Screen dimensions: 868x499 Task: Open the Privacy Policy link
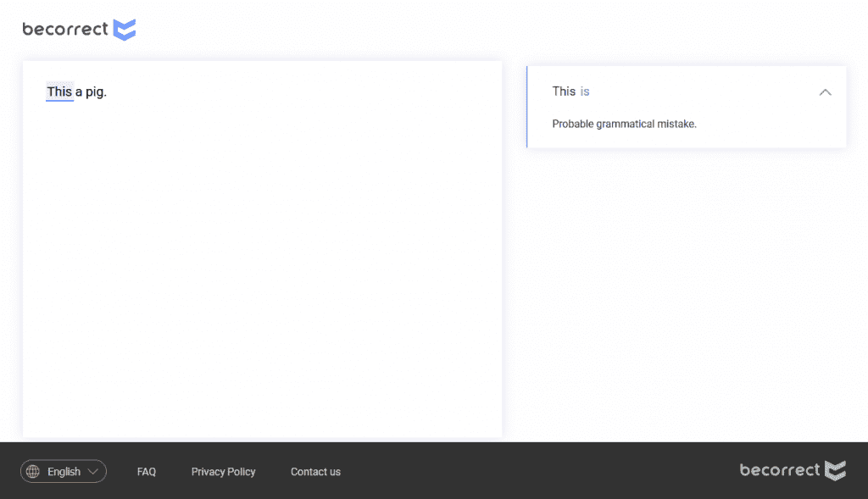[x=223, y=472]
